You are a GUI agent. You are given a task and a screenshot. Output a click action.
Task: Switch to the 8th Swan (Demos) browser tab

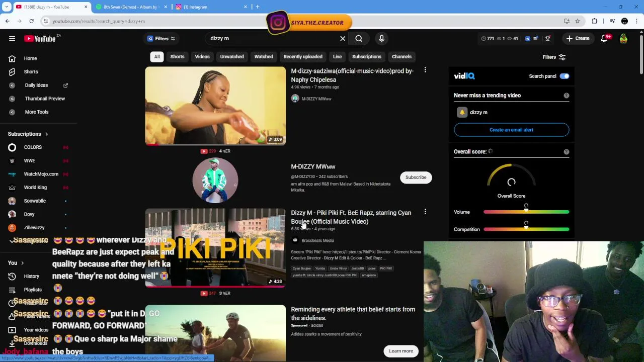click(x=131, y=7)
